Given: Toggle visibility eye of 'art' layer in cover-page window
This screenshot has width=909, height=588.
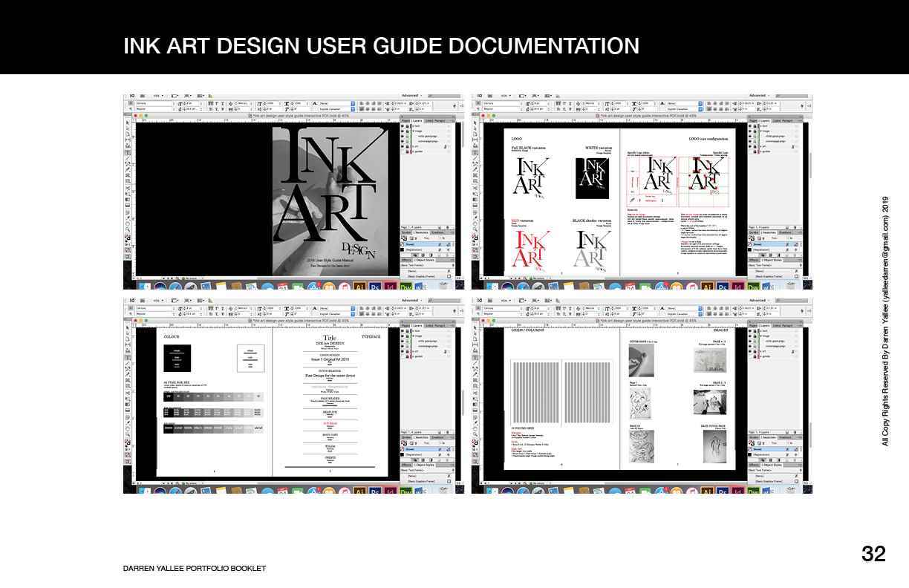Looking at the screenshot, I should pos(403,146).
